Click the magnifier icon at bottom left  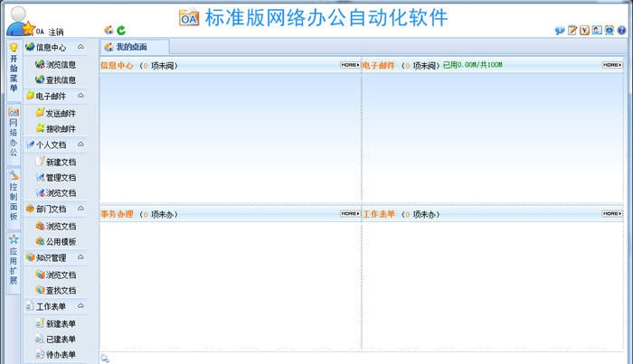[x=105, y=359]
